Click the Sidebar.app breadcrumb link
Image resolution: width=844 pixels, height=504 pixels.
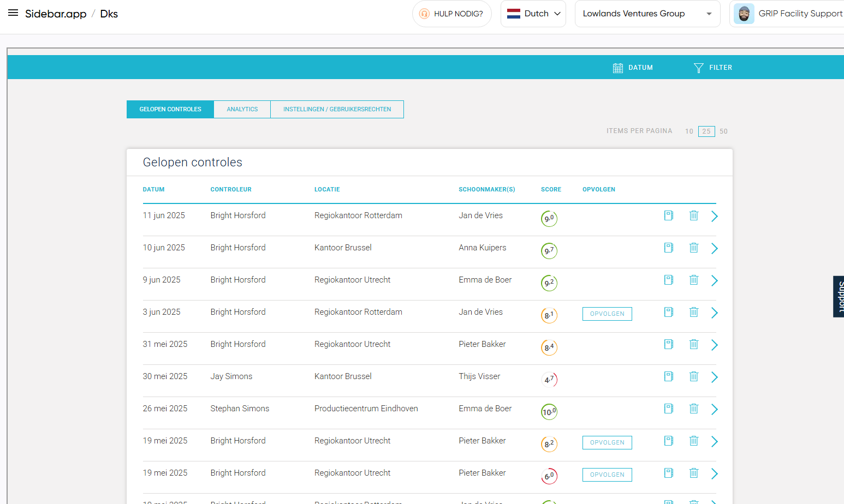click(56, 14)
